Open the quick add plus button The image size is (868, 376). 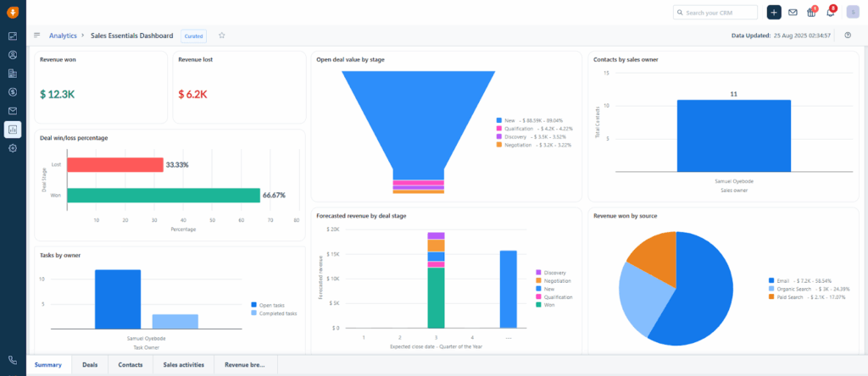pos(774,13)
